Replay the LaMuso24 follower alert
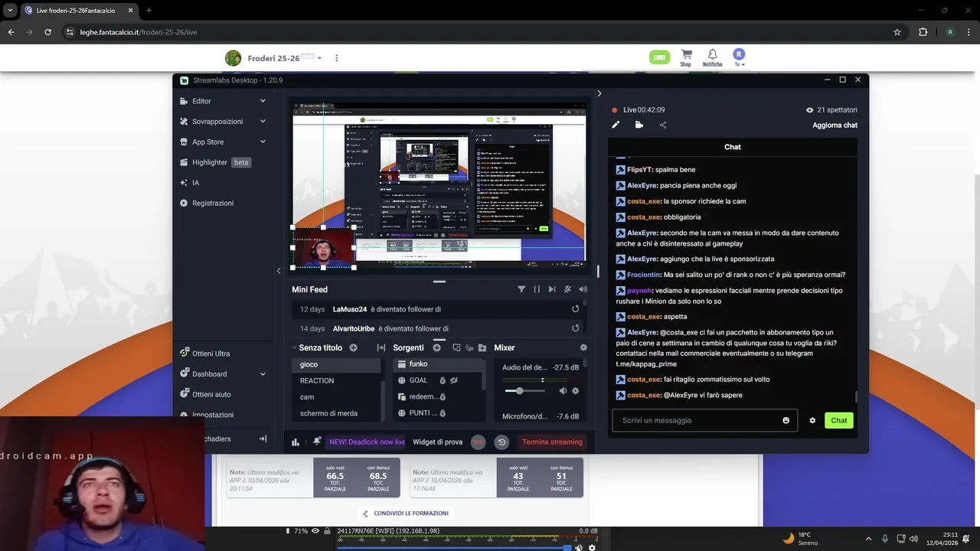The width and height of the screenshot is (980, 551). tap(575, 309)
